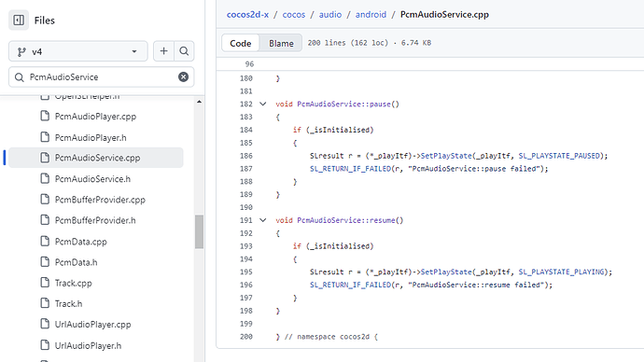Go to android breadcrumb link

pyautogui.click(x=371, y=14)
